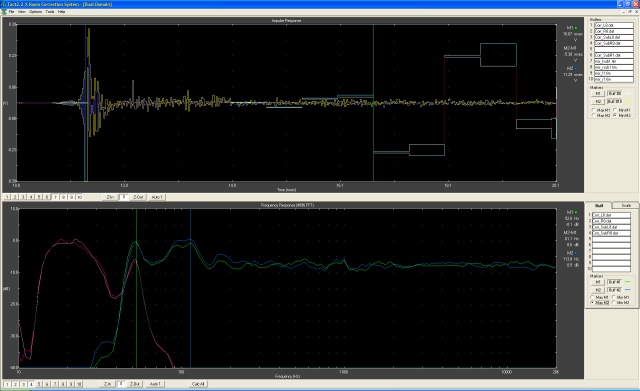Image resolution: width=640 pixels, height=391 pixels.
Task: Click the M1 buffer field in the Impulse Response panel
Action: click(614, 93)
